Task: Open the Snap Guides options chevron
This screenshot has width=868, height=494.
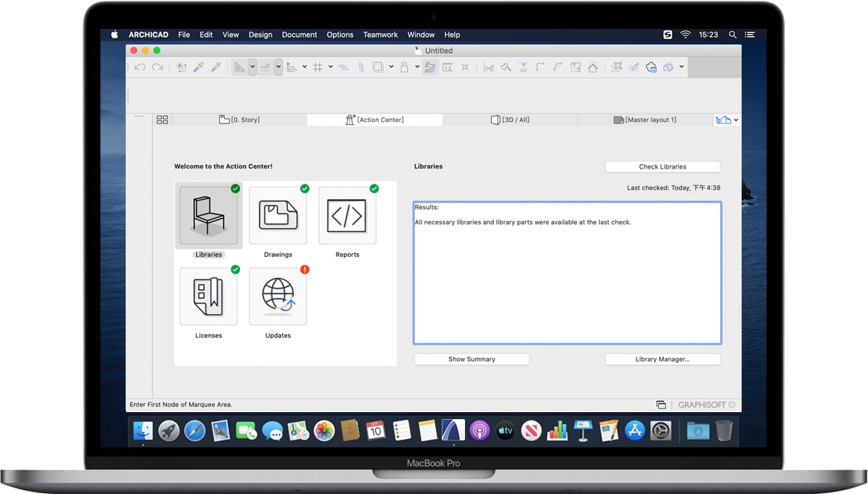Action: 279,66
